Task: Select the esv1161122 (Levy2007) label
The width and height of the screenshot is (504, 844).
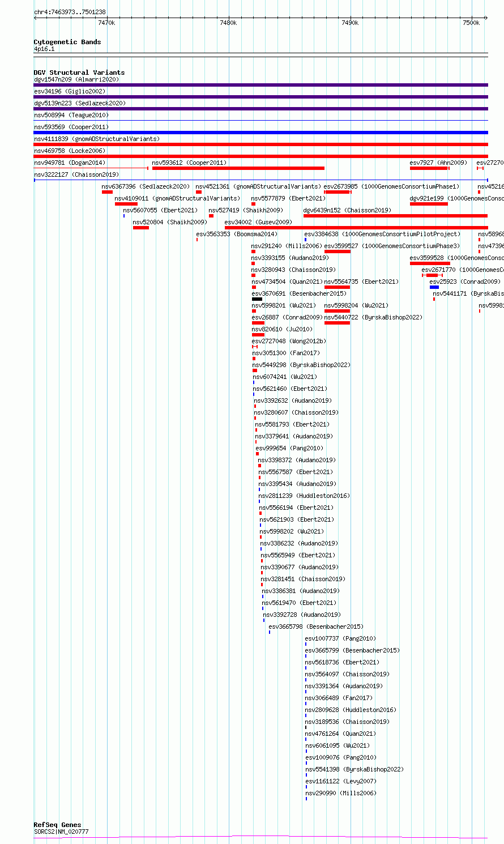Action: point(341,781)
